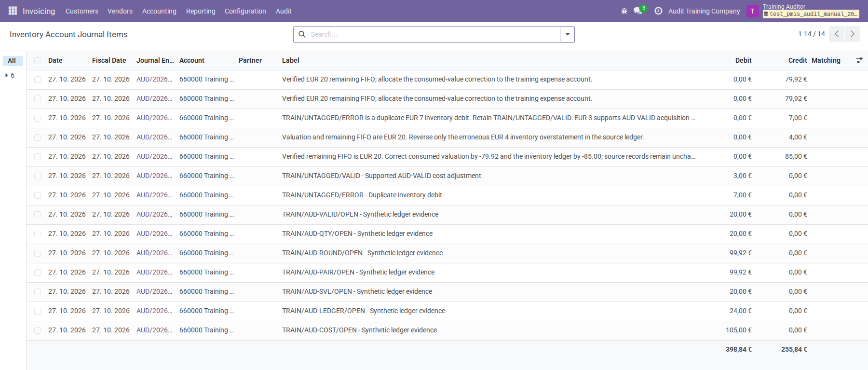
Task: Open journal entry link for AUD-SVL row
Action: tap(154, 291)
